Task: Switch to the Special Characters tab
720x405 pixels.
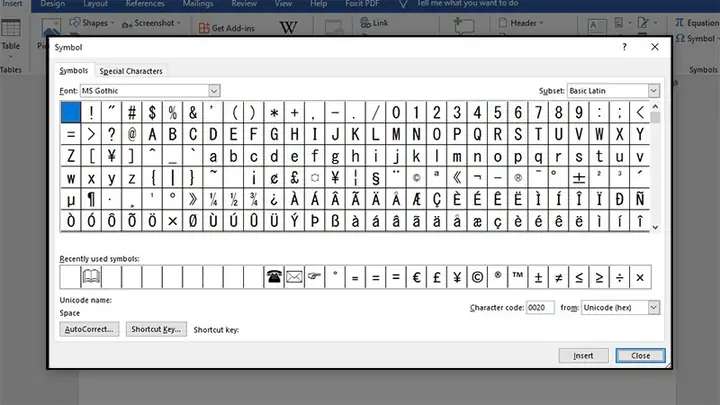Action: pyautogui.click(x=131, y=71)
